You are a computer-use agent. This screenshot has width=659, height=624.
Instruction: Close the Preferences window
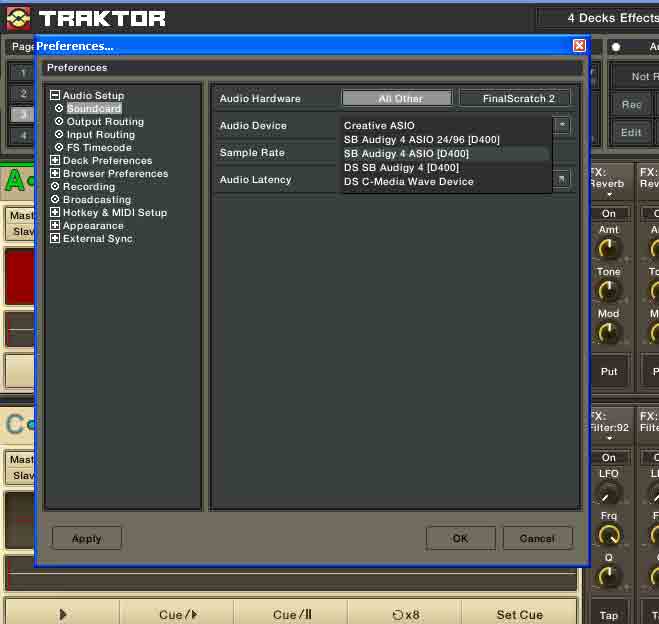(x=579, y=45)
